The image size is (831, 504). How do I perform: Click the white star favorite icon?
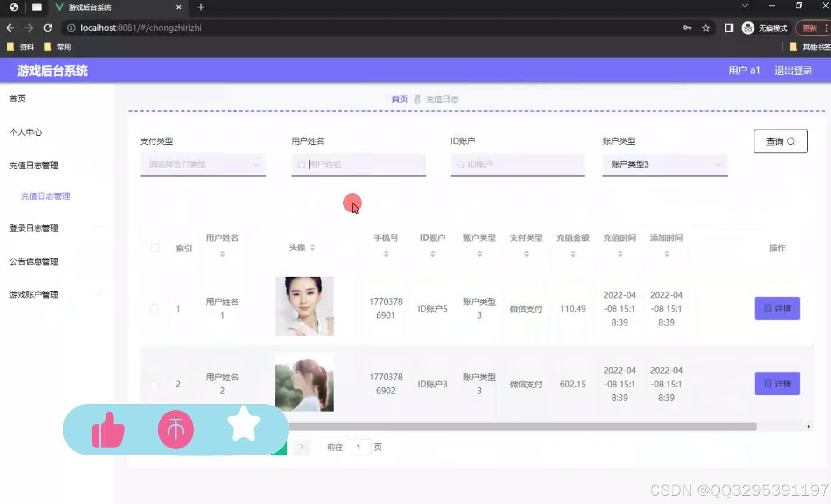(243, 423)
